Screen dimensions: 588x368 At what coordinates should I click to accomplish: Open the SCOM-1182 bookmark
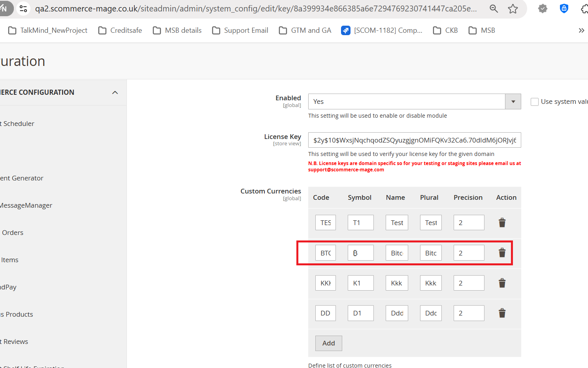[x=382, y=30]
